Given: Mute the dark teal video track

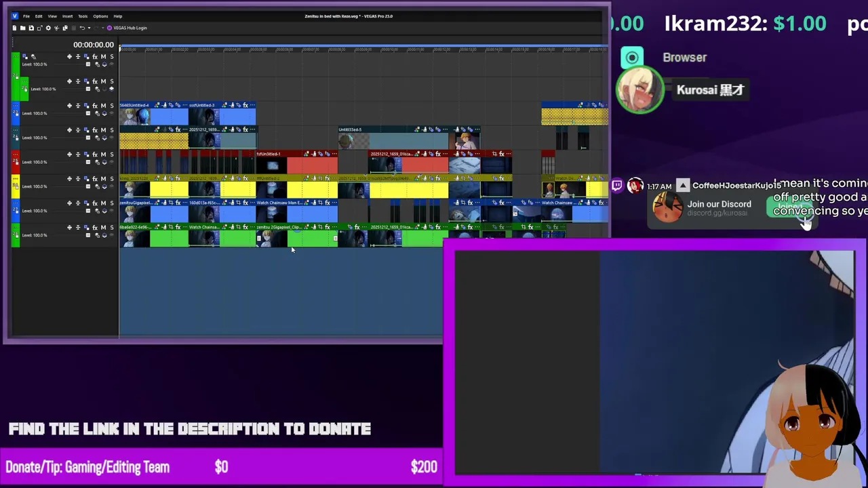Looking at the screenshot, I should (x=103, y=130).
